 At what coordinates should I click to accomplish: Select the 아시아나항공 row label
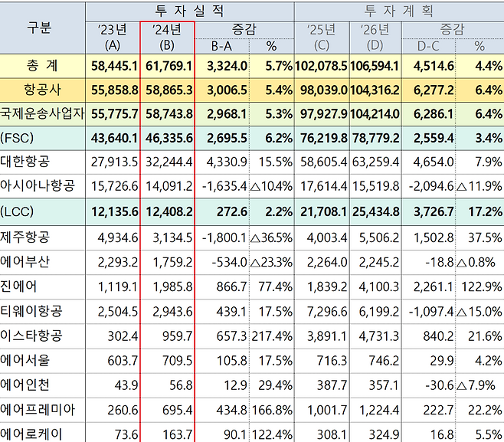[x=38, y=186]
